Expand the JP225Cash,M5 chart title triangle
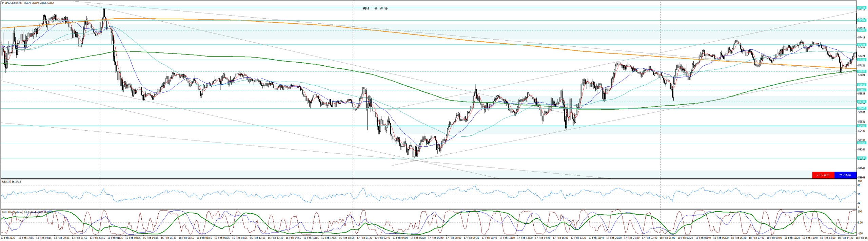Image resolution: width=868 pixels, height=241 pixels. [x=3, y=3]
